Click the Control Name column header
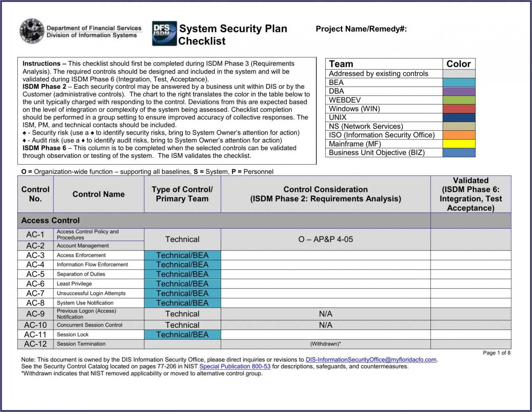Viewport: 532px width, 412px height. [x=98, y=194]
